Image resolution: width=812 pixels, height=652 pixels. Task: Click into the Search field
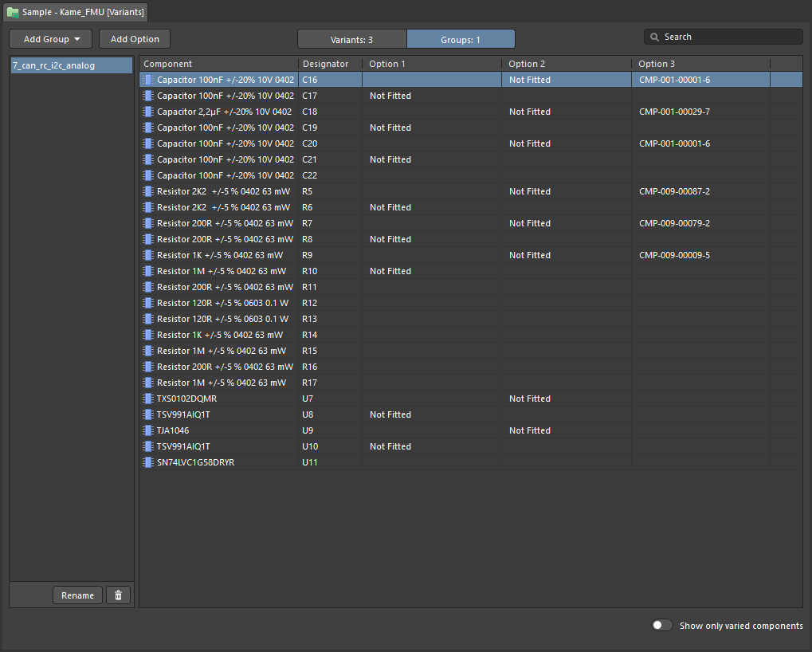pos(729,37)
